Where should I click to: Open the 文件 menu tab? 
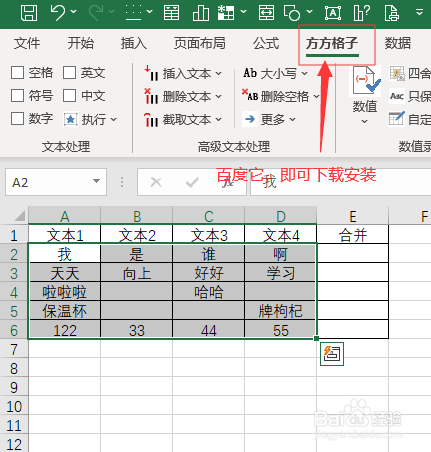tap(27, 43)
